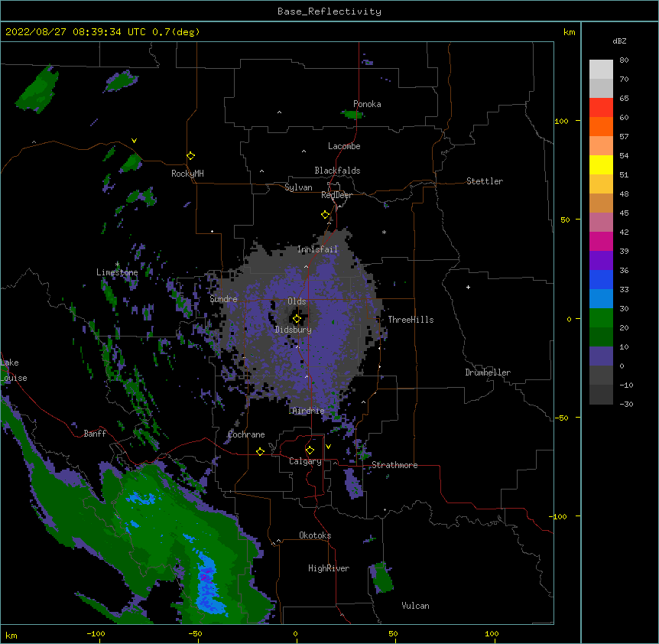Click the Okotoks town label
Viewport: 659px width, 644px height.
coord(315,535)
